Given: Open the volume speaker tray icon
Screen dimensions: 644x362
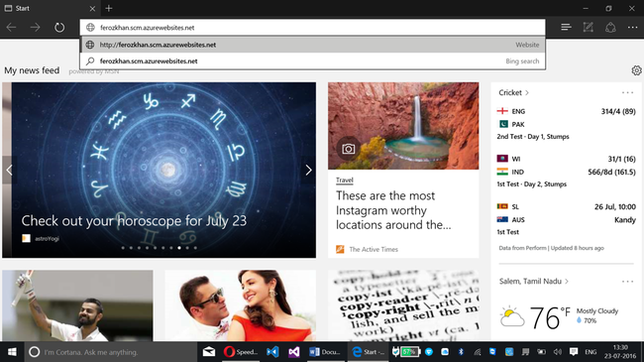Looking at the screenshot, I should [558, 352].
